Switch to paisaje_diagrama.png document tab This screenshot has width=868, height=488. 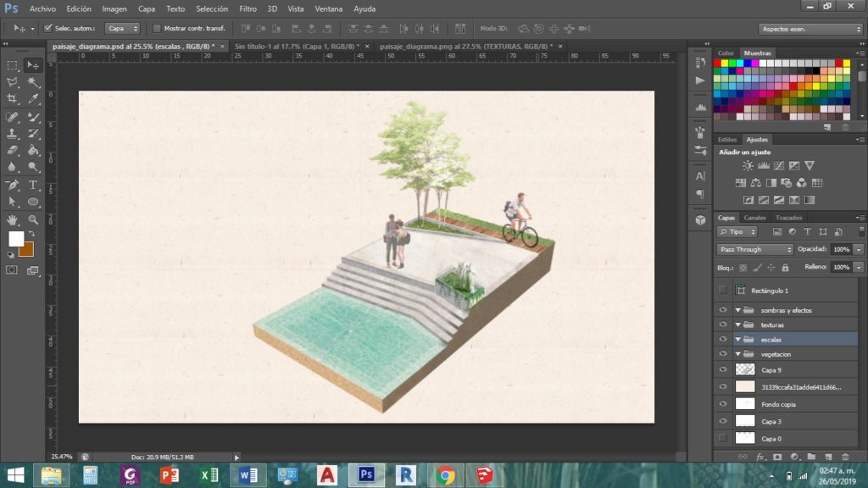click(466, 47)
